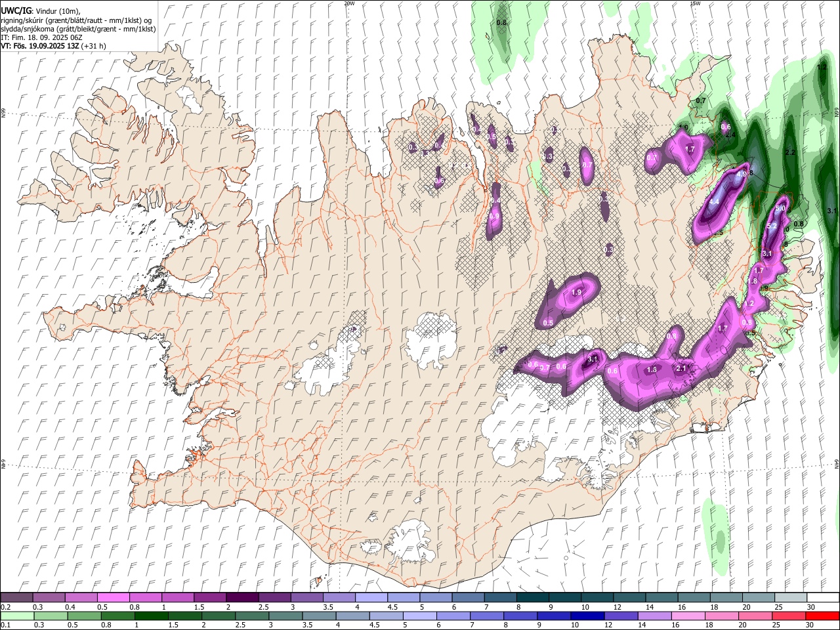The width and height of the screenshot is (840, 630).
Task: Click the 'VT: Fös. 19.09.2025 13Z (+31 h)' line
Action: pos(54,46)
